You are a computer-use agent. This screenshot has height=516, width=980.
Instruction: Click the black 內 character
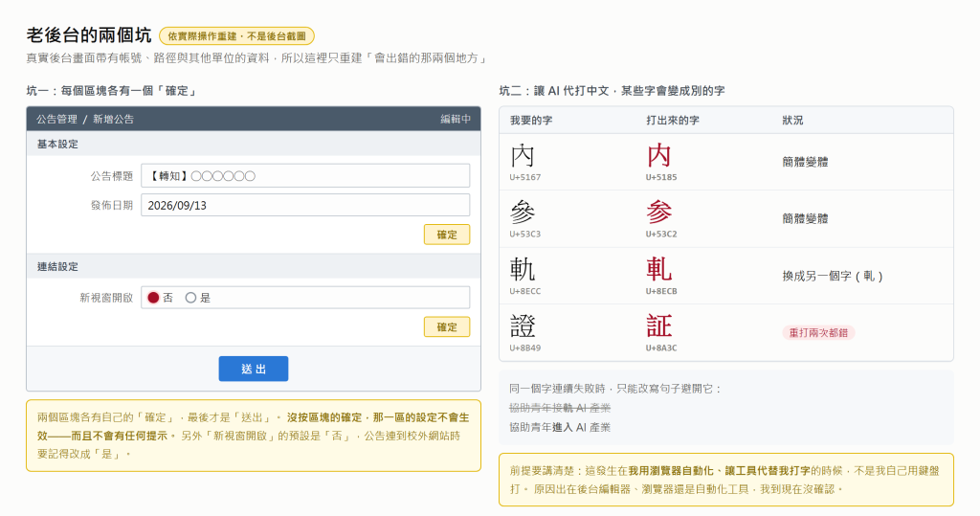[x=522, y=156]
